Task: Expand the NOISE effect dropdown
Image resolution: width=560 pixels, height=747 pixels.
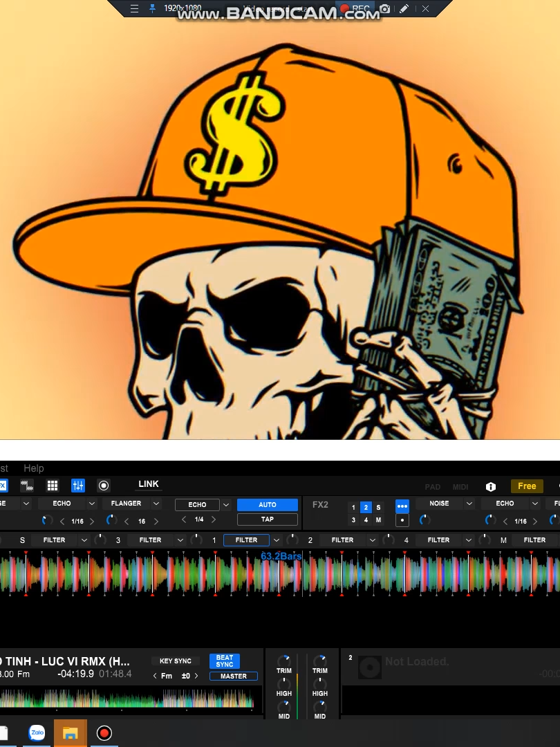Action: pos(469,504)
